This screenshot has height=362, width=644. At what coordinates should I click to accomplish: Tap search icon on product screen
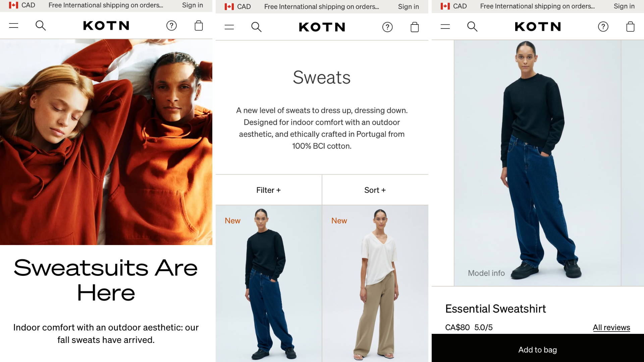pyautogui.click(x=472, y=26)
